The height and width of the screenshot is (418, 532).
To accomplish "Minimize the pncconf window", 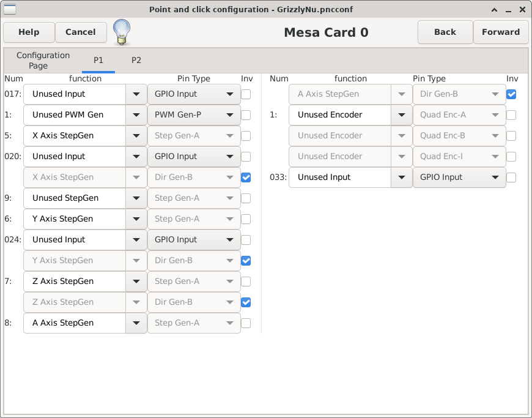I will [x=508, y=10].
